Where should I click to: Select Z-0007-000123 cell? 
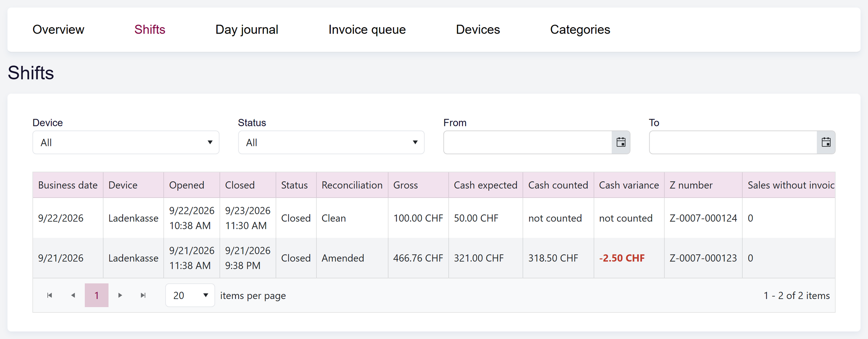point(703,258)
